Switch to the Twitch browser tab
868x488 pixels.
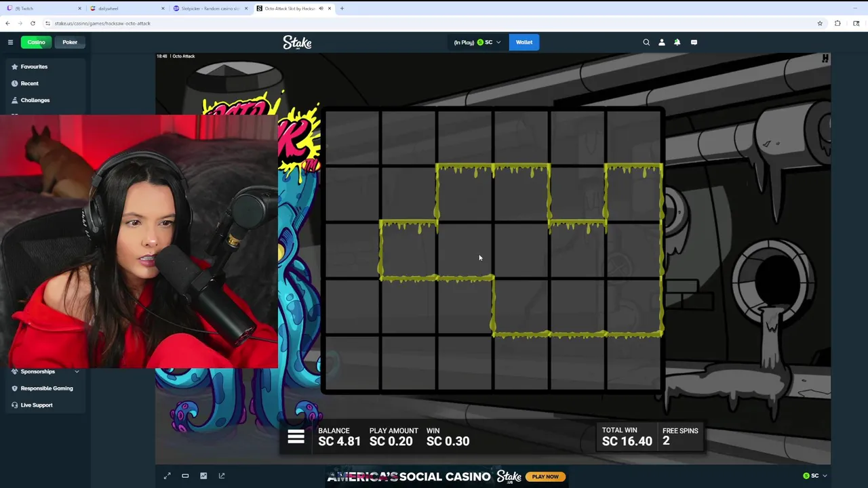tap(44, 8)
